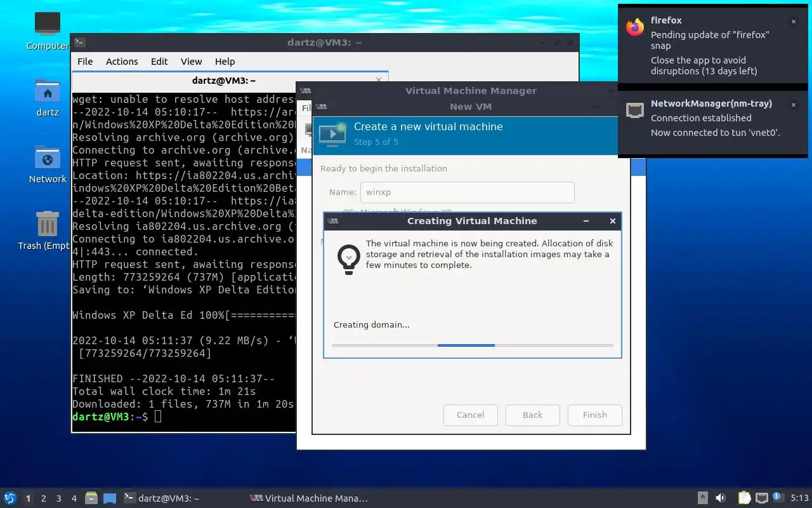
Task: Switch to workspace 1 in the pager
Action: click(x=28, y=498)
